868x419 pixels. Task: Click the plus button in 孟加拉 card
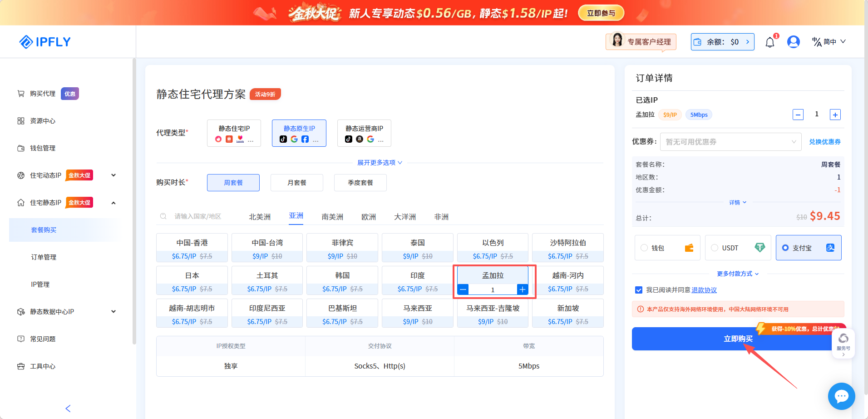(x=523, y=289)
